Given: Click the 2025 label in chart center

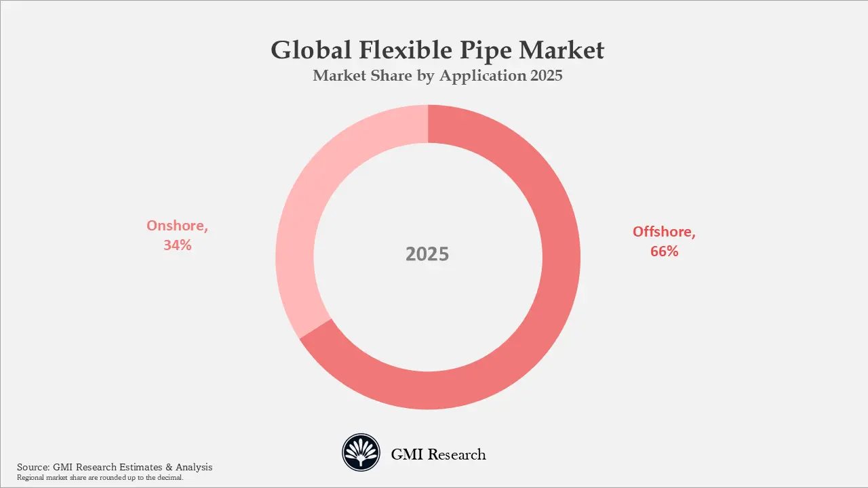Looking at the screenshot, I should pyautogui.click(x=428, y=254).
